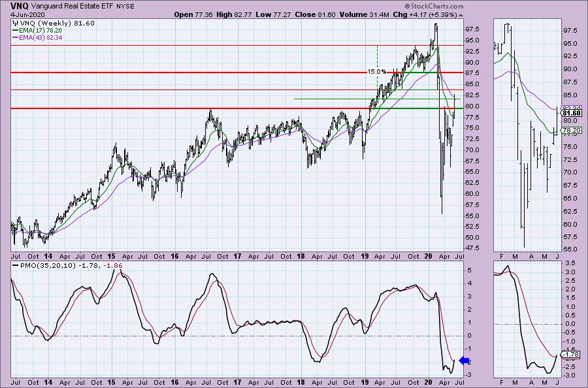Click the bar-chart icon beside VNQ (Weekly)
Viewport: 588px width, 388px height.
[x=16, y=24]
